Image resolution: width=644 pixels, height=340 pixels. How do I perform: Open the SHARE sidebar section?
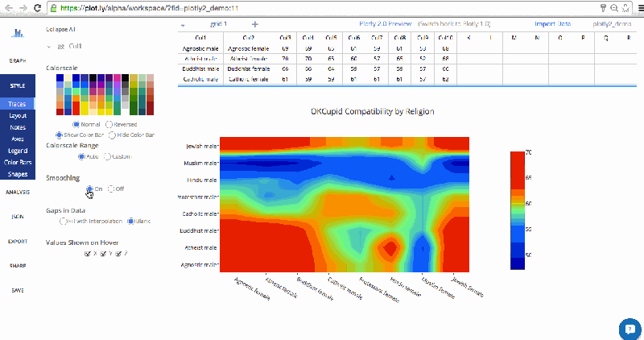(18, 266)
